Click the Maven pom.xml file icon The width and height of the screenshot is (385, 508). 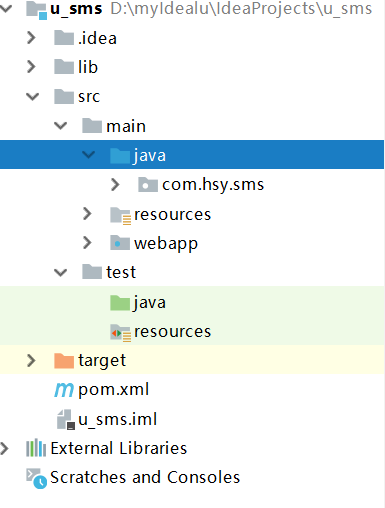pos(64,390)
